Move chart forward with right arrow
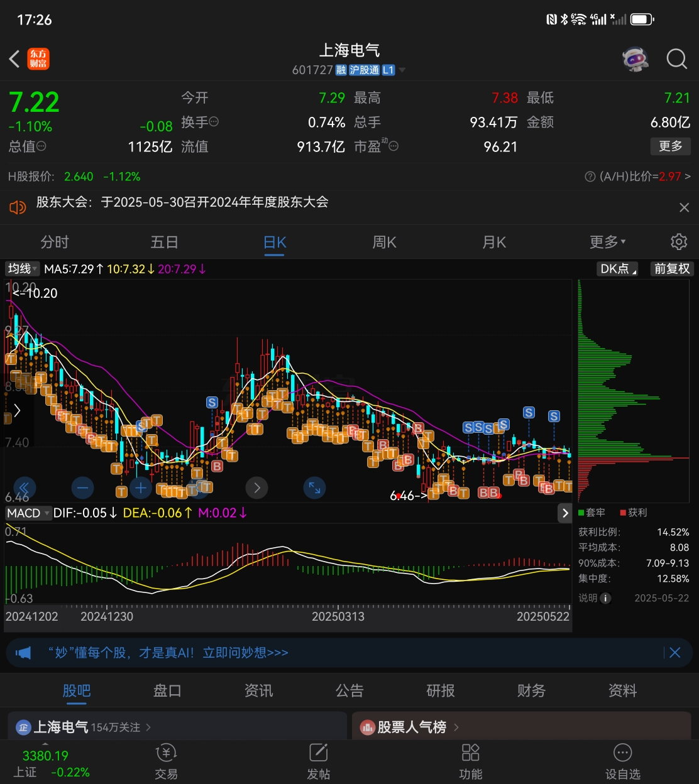 [256, 487]
